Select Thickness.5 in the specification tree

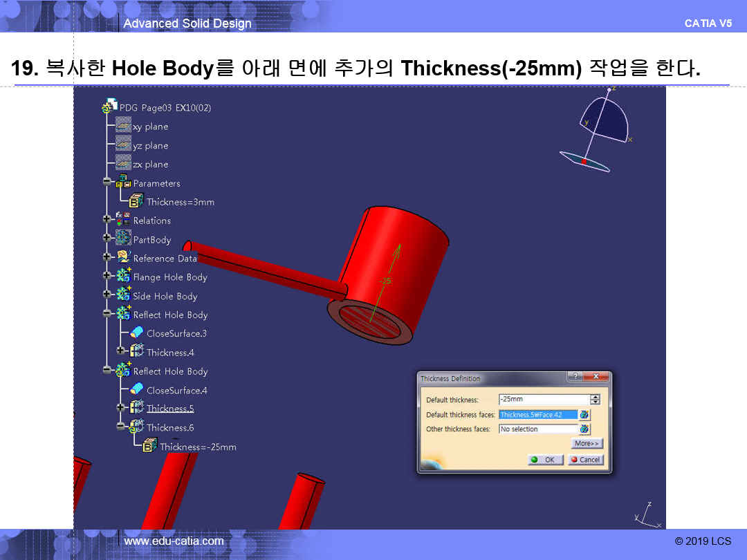pyautogui.click(x=169, y=409)
